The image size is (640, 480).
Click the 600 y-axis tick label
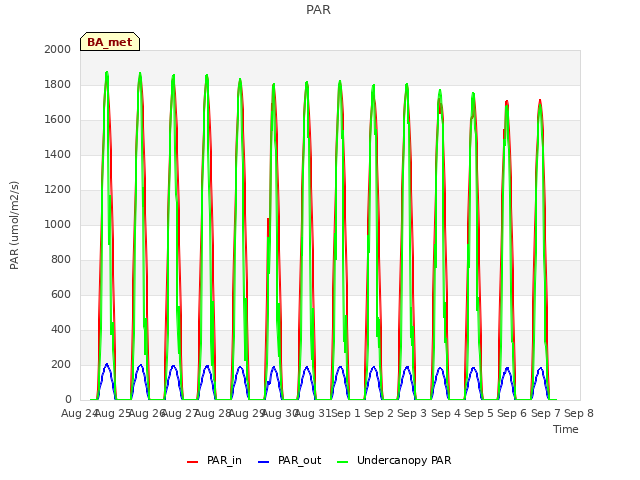coord(61,295)
